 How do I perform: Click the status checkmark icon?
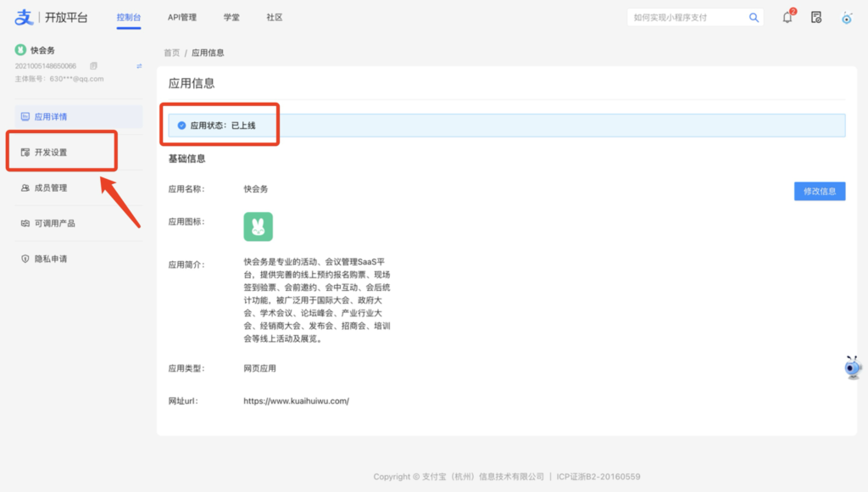(x=181, y=126)
